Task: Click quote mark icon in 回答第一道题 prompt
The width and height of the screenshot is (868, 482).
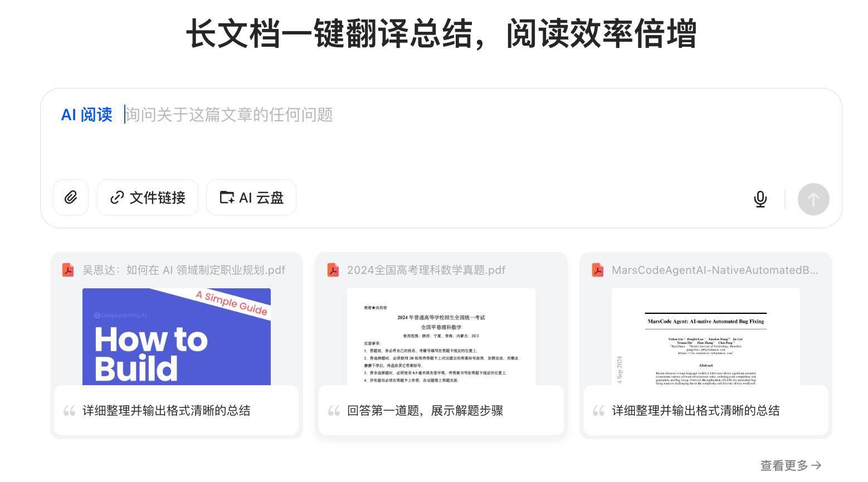Action: point(334,411)
